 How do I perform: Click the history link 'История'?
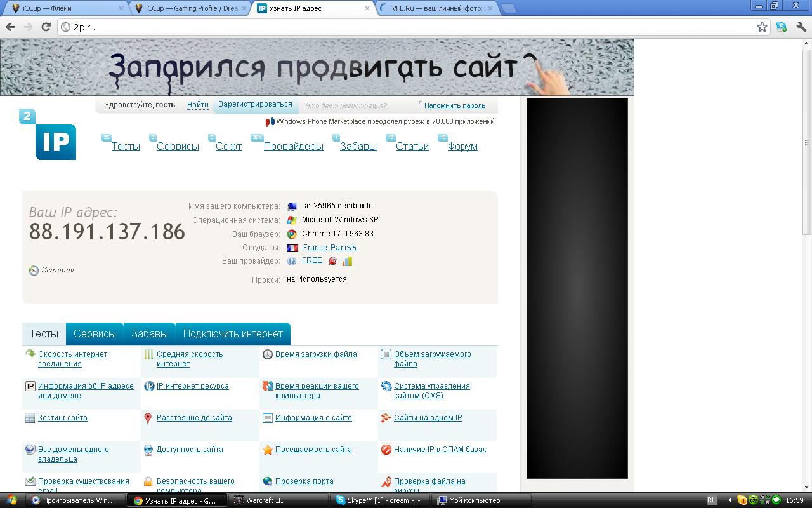click(58, 270)
